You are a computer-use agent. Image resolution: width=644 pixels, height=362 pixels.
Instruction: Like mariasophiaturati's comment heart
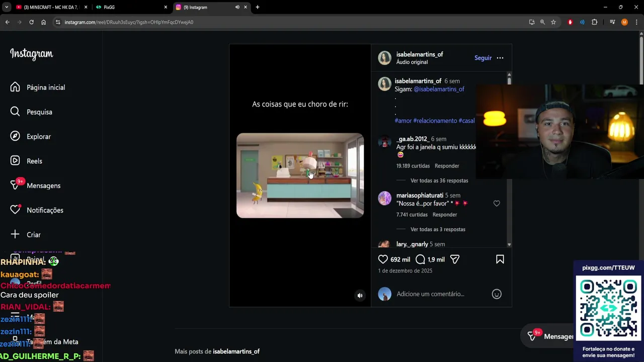click(x=497, y=204)
